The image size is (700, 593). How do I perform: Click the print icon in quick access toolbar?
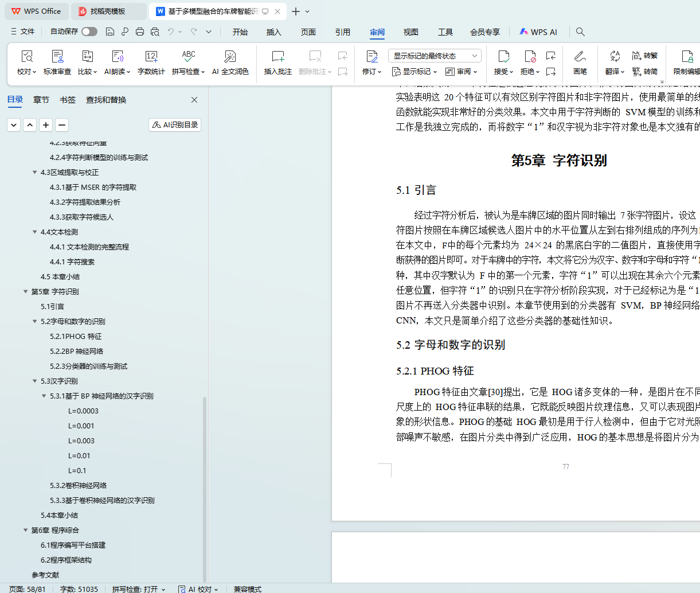(140, 32)
